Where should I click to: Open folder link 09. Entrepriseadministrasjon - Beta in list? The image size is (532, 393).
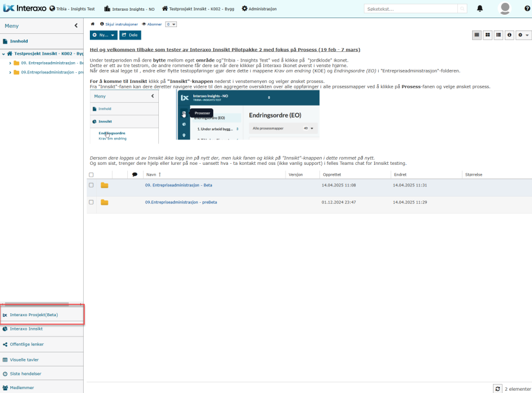(179, 185)
